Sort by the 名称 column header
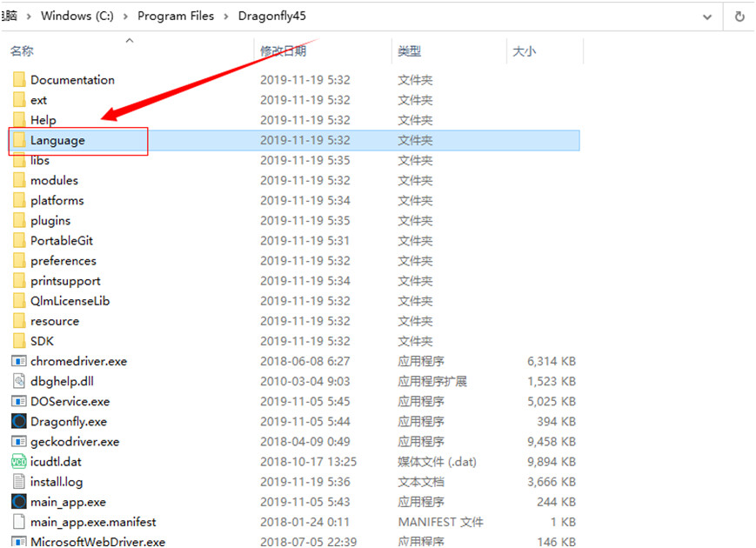This screenshot has width=756, height=548. pos(22,50)
